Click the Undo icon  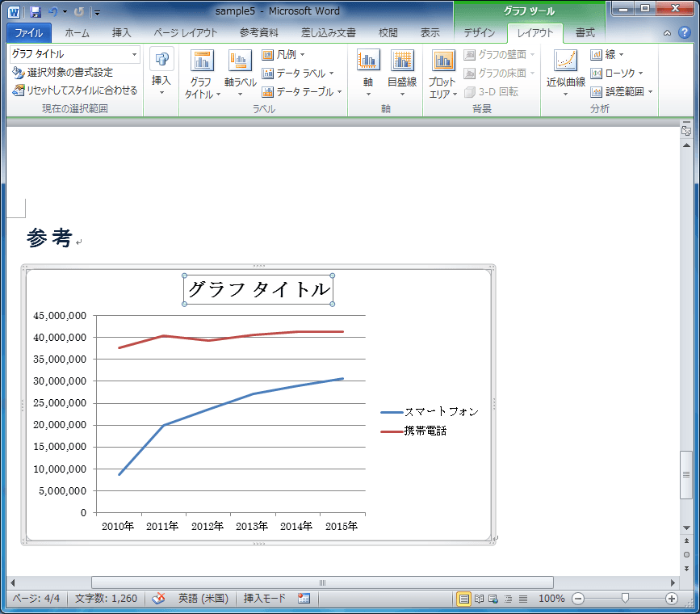(x=53, y=12)
